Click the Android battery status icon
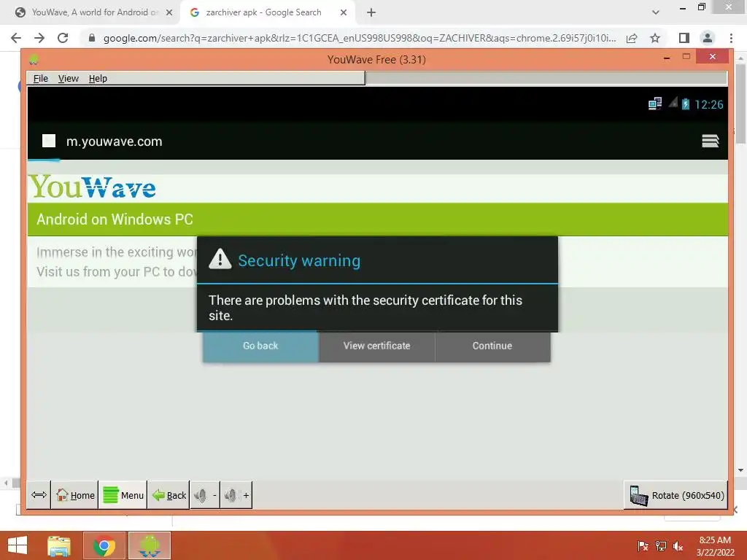 685,104
